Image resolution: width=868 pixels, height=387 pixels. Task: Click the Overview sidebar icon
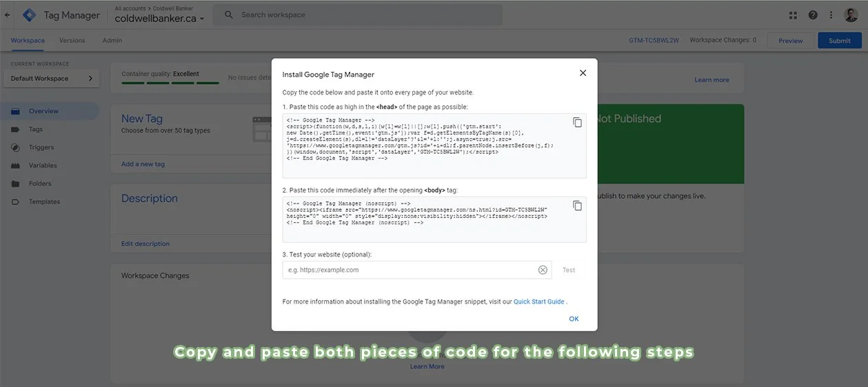click(x=15, y=111)
